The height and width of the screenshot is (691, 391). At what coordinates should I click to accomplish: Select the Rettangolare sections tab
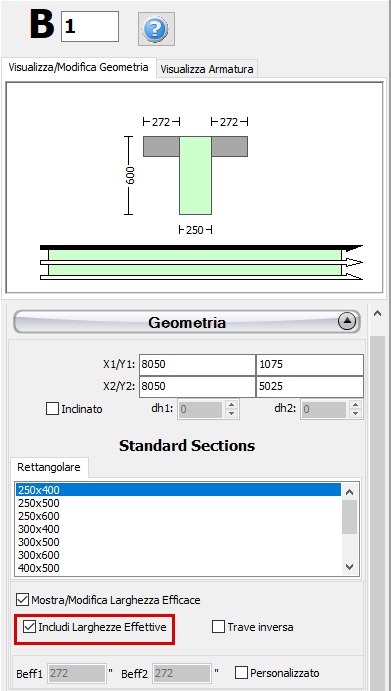[x=49, y=467]
